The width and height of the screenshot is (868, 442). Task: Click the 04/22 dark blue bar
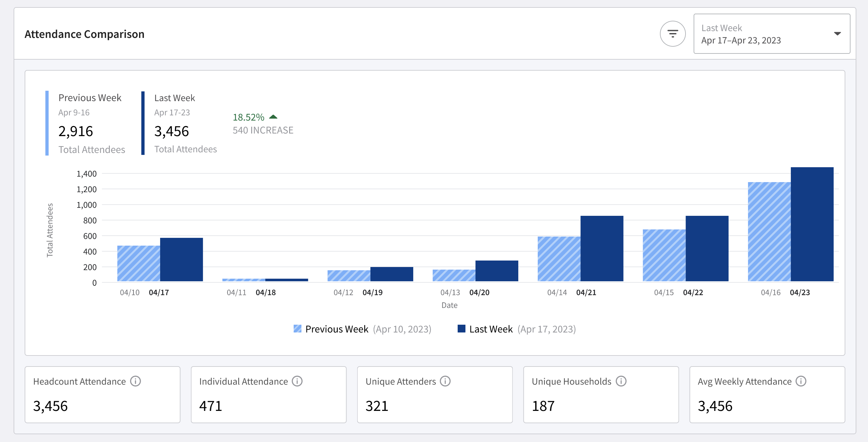[x=707, y=248]
